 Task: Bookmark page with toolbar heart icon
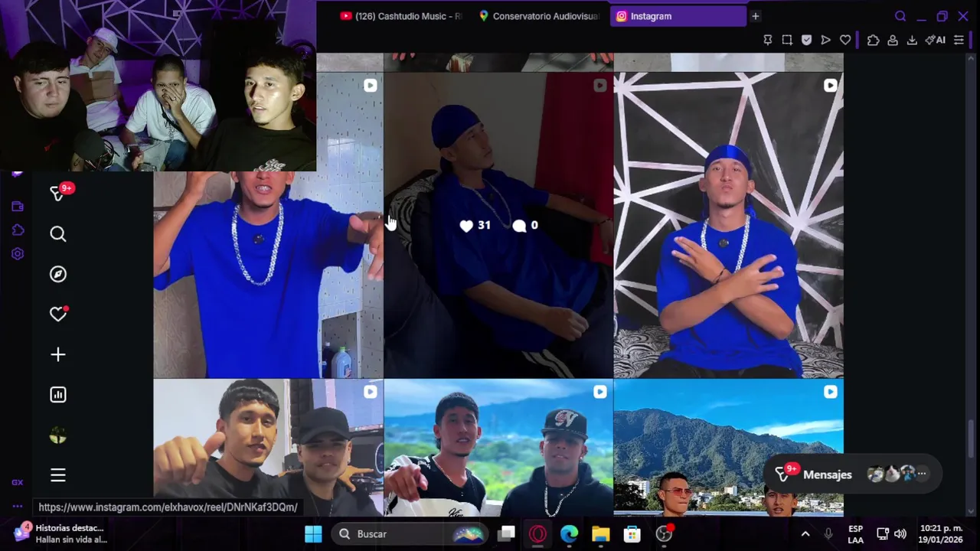tap(845, 40)
